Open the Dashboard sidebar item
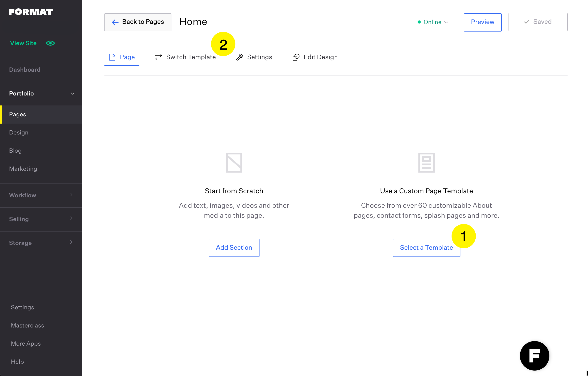Screen dimensions: 588x376 (x=25, y=70)
